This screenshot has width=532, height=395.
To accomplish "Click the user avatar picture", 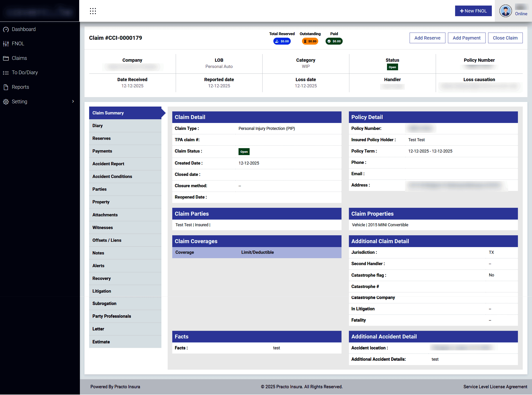I will tap(505, 11).
